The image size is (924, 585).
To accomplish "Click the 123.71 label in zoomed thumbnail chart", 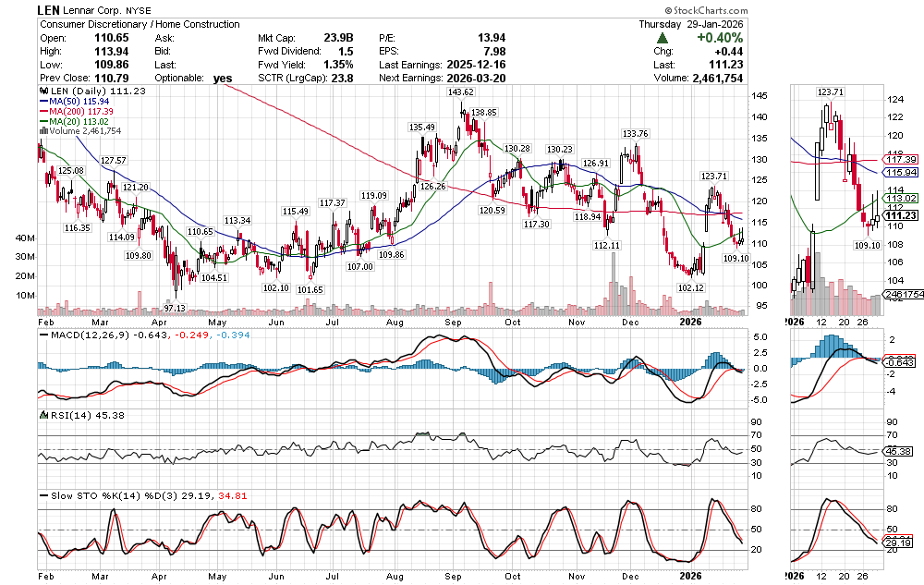I will (x=831, y=92).
